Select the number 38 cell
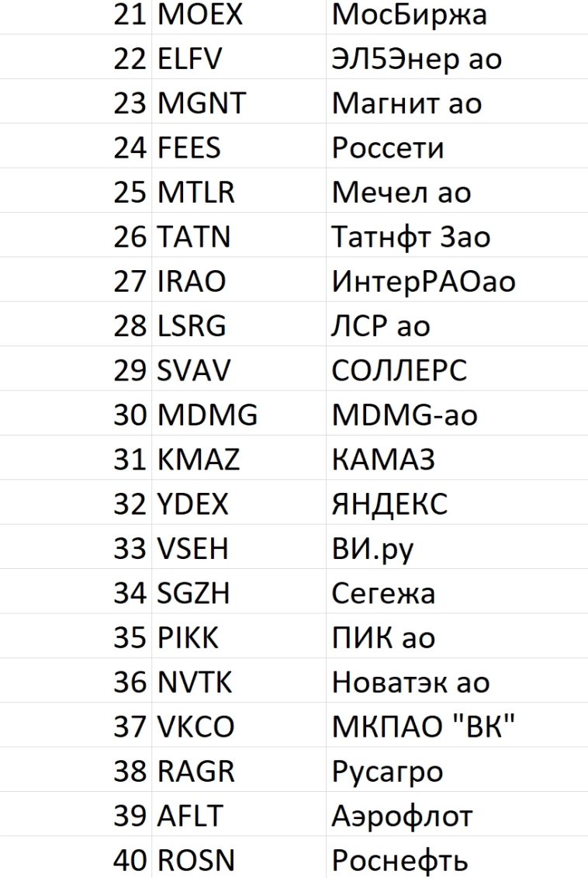 [130, 772]
